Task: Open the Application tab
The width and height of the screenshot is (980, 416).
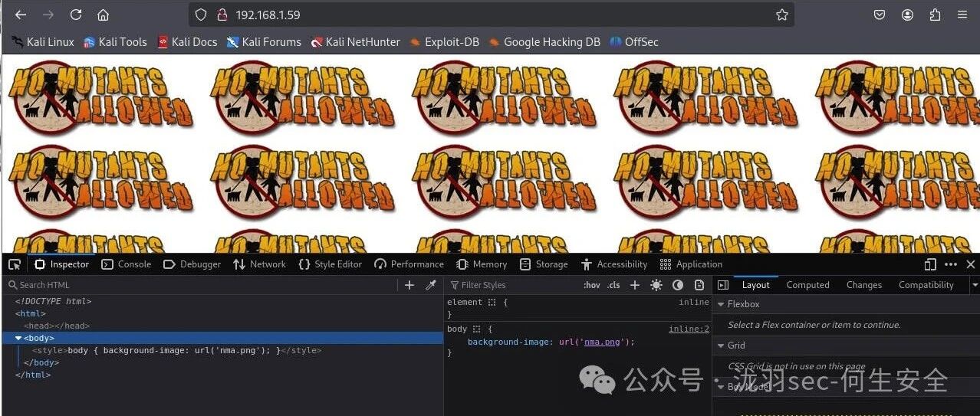Action: [691, 264]
